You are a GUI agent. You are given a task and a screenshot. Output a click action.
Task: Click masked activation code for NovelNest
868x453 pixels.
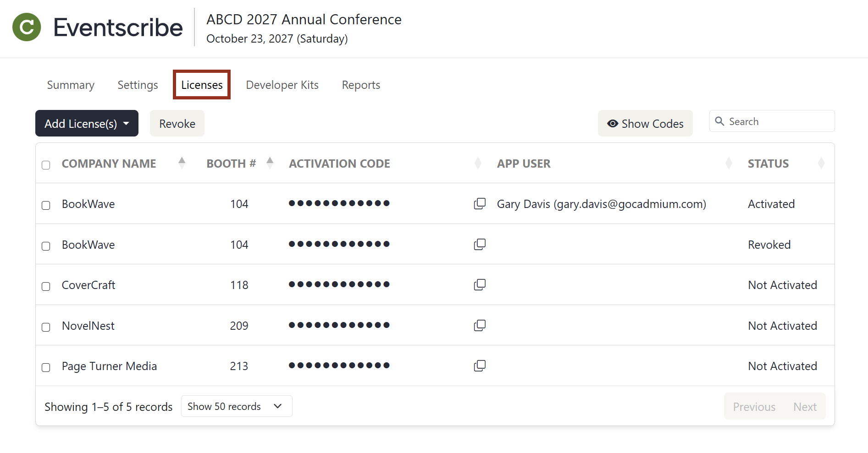coord(339,325)
